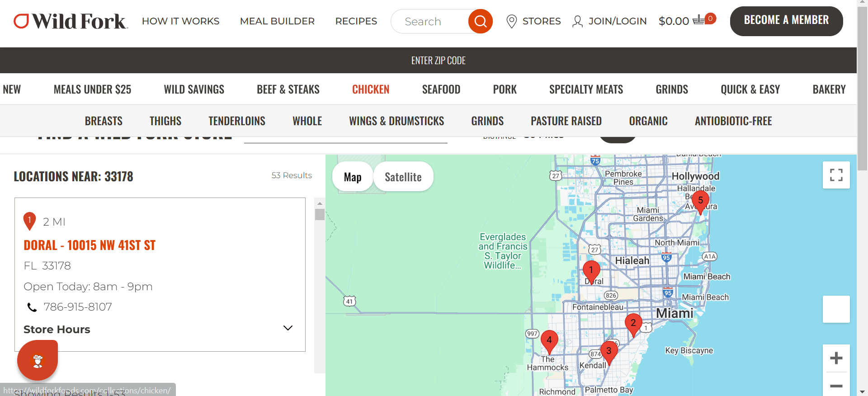Click map marker number 4 near The Hammocks
Image resolution: width=868 pixels, height=396 pixels.
point(549,341)
